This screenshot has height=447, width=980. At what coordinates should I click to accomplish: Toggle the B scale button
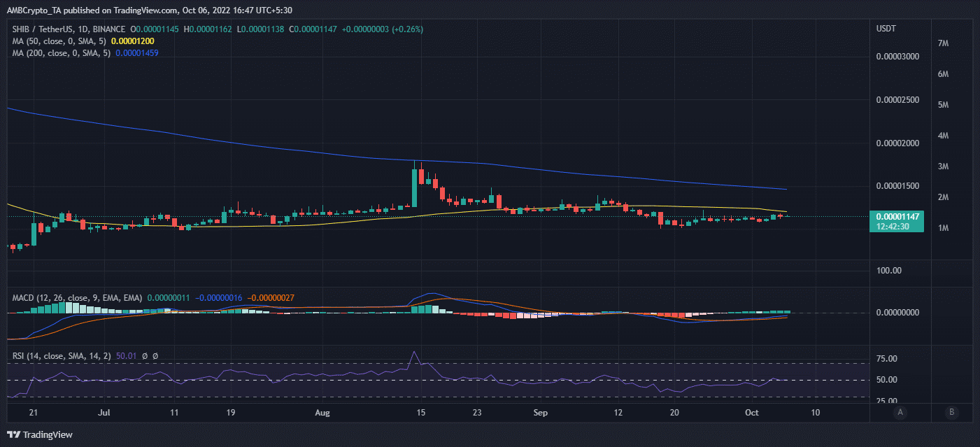tap(951, 412)
